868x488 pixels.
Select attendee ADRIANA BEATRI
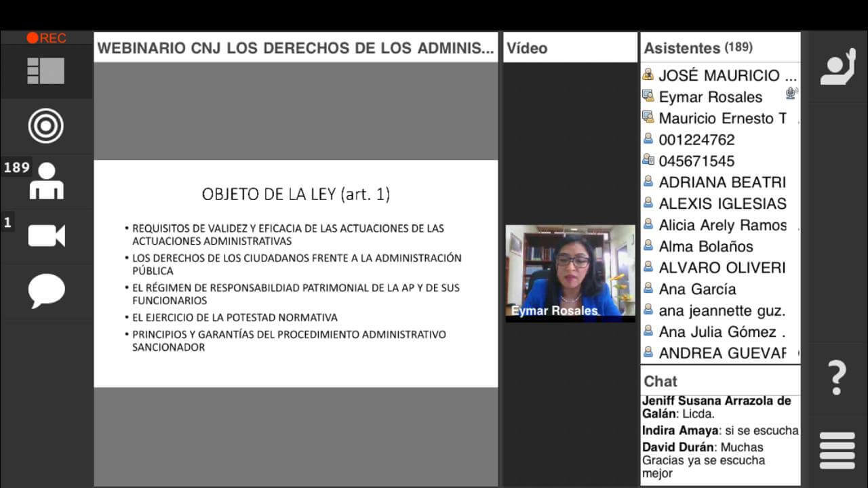point(720,182)
